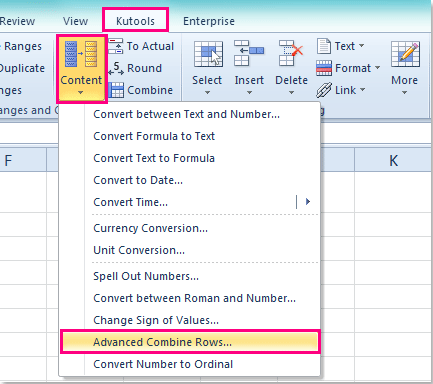Click the Text tools document icon
This screenshot has height=384, width=433.
coord(324,46)
